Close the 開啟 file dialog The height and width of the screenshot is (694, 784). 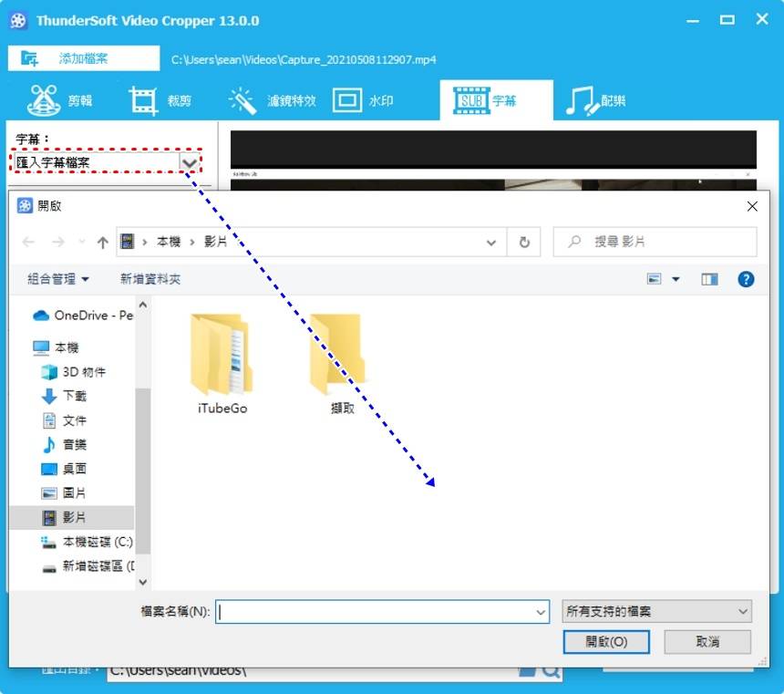752,206
